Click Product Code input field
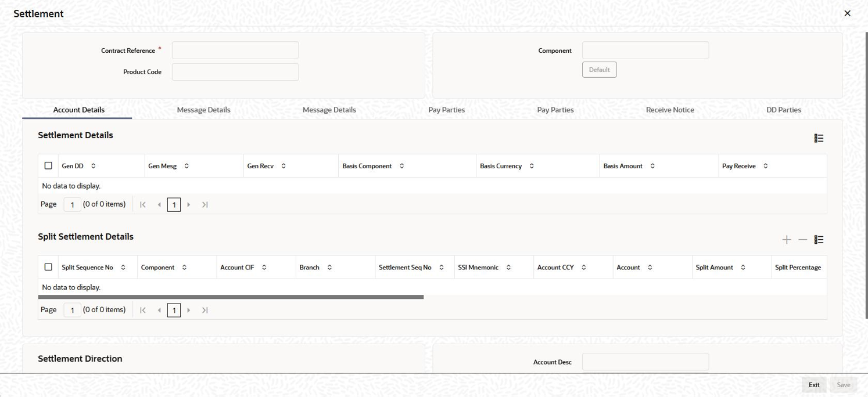This screenshot has width=868, height=397. [x=235, y=72]
